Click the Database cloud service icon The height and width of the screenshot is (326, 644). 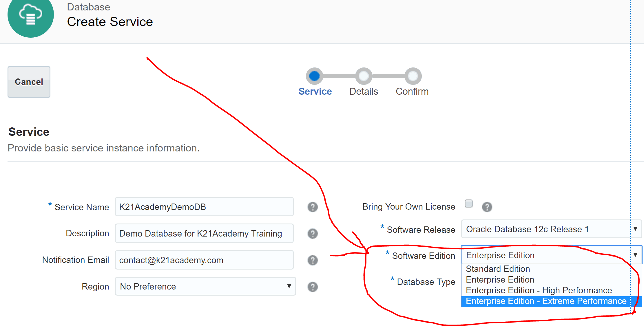[30, 15]
